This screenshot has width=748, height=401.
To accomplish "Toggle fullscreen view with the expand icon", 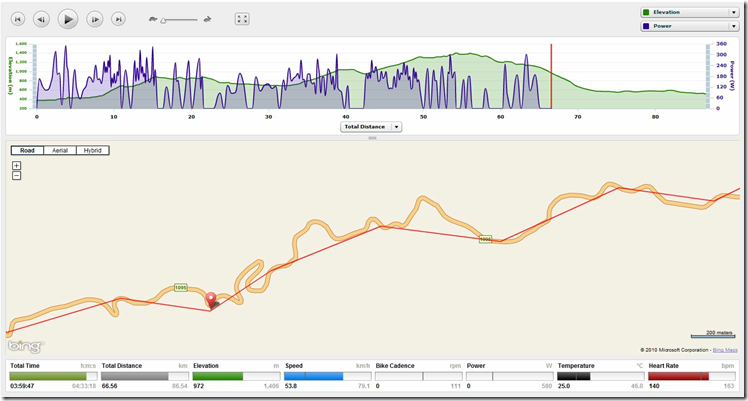I will tap(242, 19).
